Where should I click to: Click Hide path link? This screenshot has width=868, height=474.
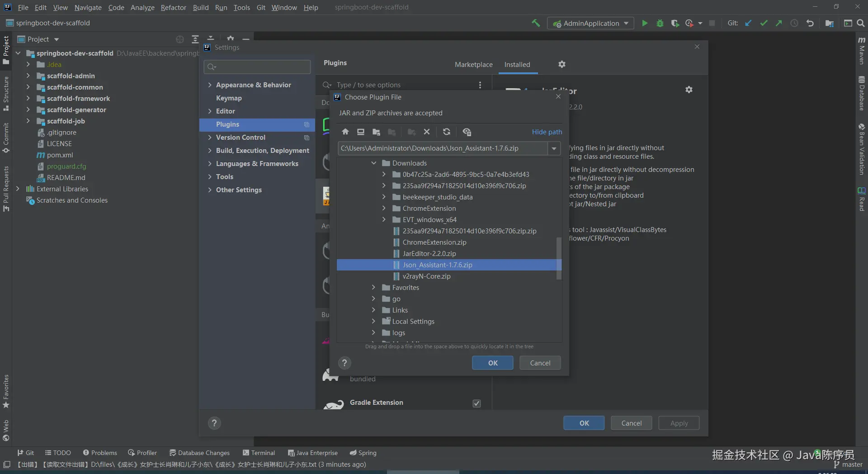click(x=547, y=132)
